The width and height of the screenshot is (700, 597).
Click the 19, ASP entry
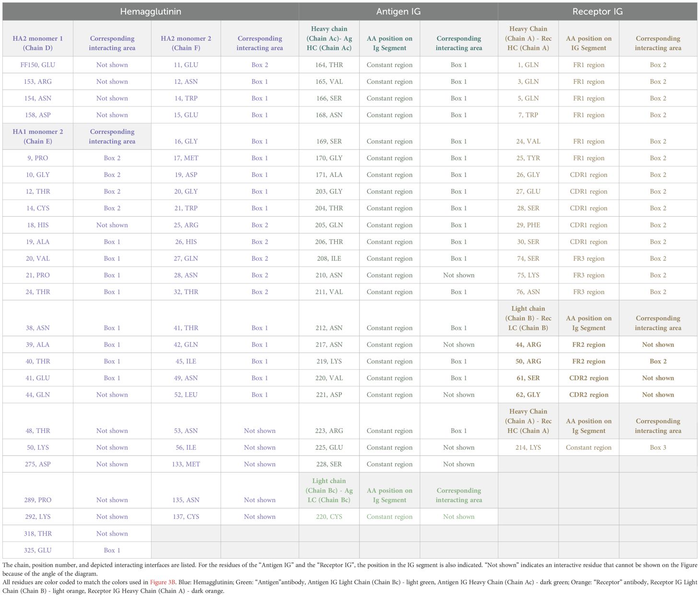186,175
